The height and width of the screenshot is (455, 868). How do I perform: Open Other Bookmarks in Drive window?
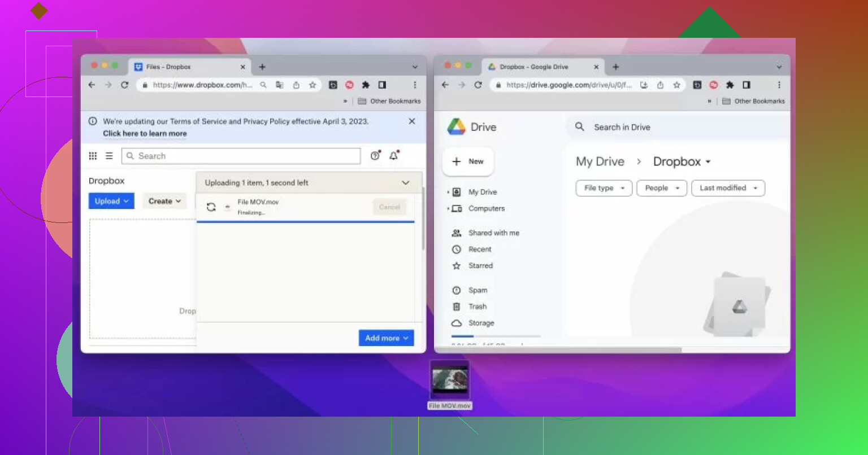pos(754,101)
